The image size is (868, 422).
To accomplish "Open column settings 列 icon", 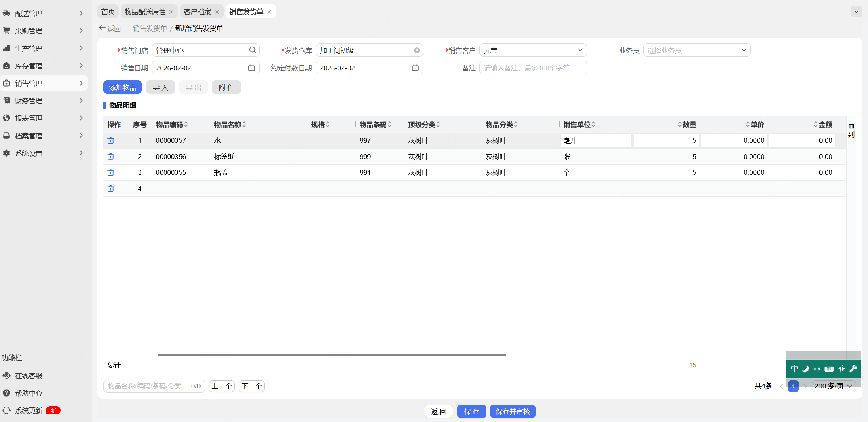I will point(851,130).
